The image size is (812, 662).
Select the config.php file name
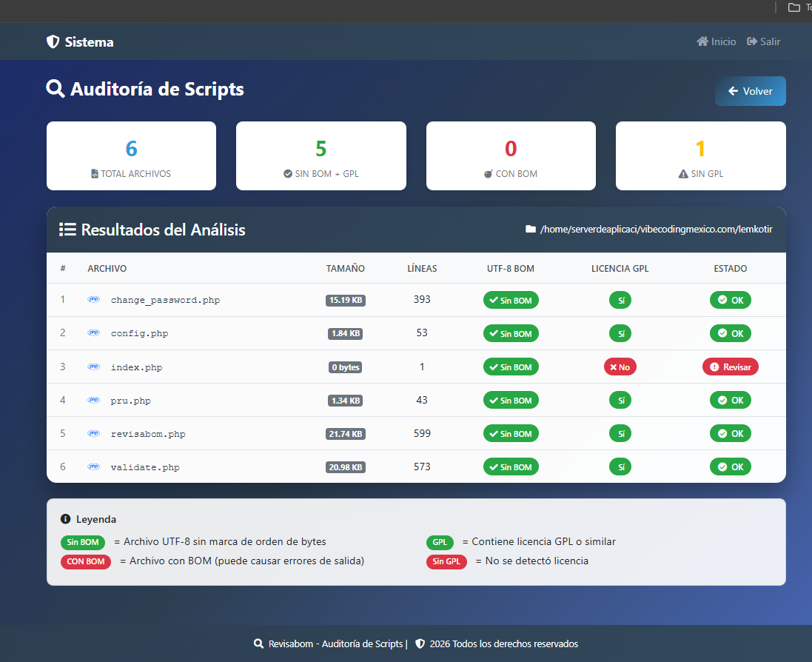coord(139,333)
